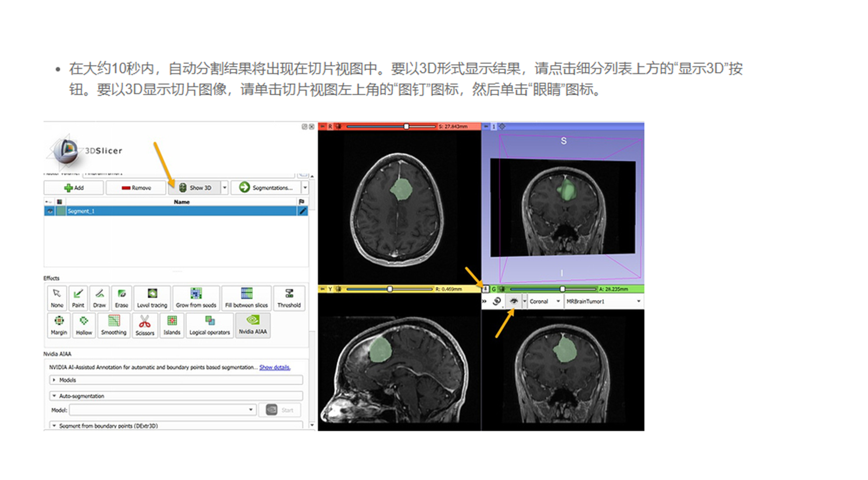The width and height of the screenshot is (868, 480).
Task: Toggle yellow slice 3D visibility icon
Action: [x=339, y=289]
